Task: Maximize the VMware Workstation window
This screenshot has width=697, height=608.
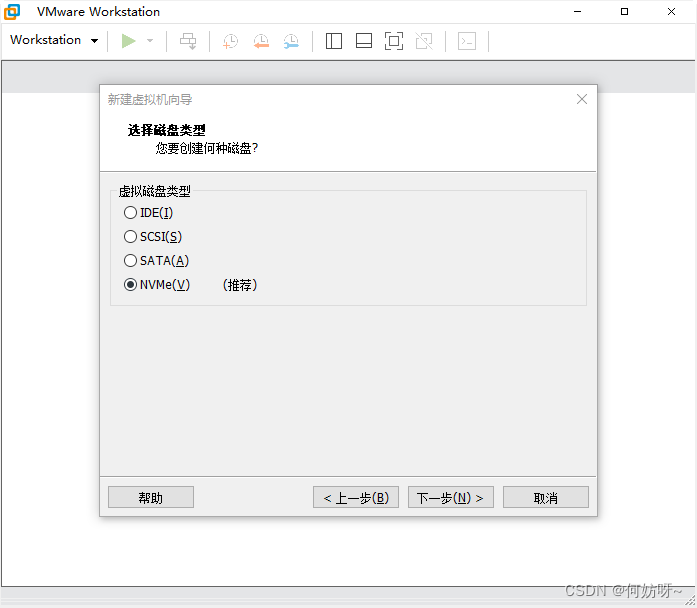Action: (625, 12)
